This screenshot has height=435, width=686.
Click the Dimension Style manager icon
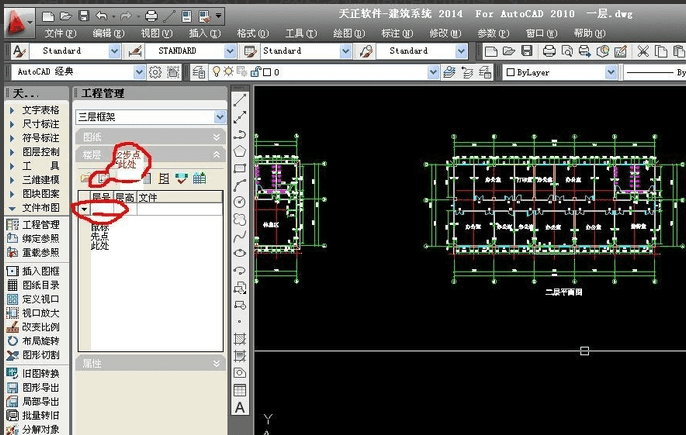click(x=135, y=51)
